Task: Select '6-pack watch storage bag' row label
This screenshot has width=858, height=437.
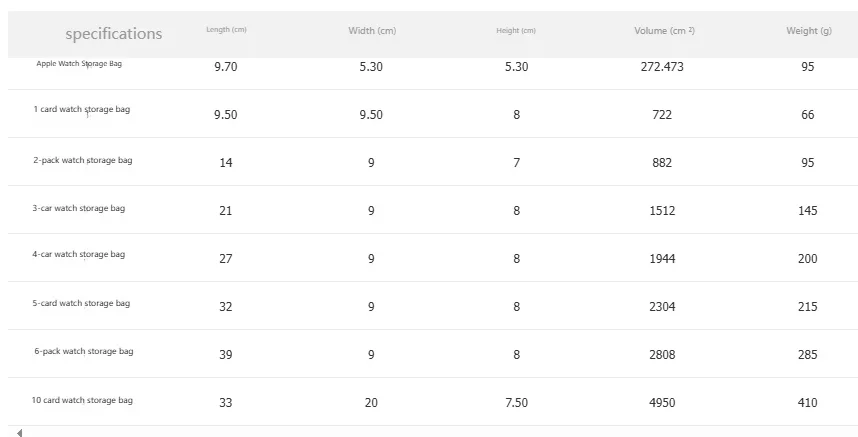Action: [83, 351]
